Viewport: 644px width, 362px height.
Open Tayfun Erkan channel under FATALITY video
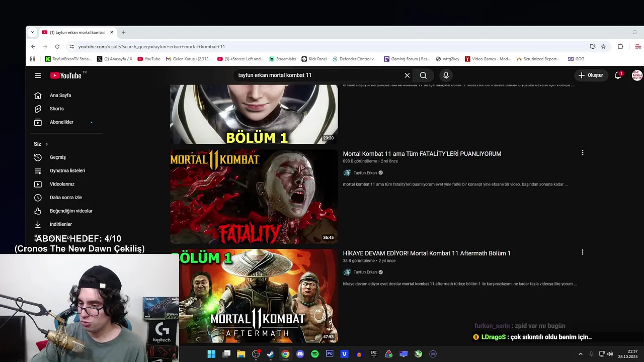click(365, 173)
